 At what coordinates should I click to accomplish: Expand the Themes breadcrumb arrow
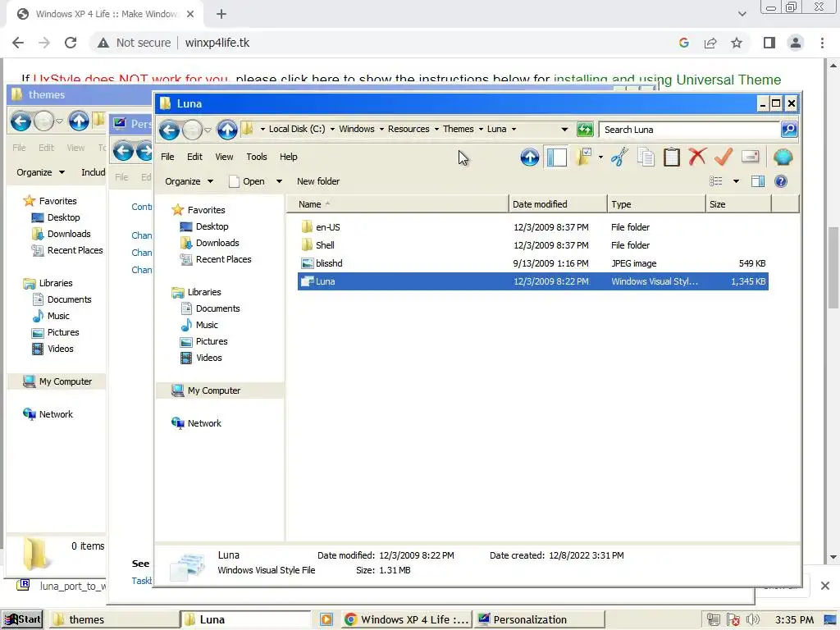481,129
